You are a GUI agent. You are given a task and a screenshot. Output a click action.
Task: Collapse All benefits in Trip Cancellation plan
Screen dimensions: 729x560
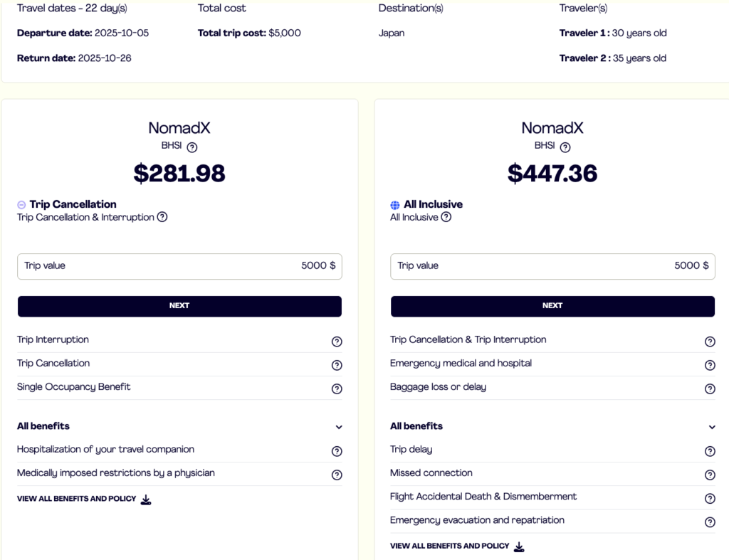(x=339, y=427)
